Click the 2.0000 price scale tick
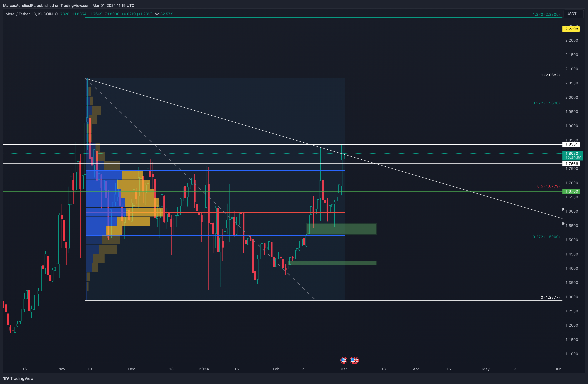Screen dimensions: 588x384 572,97
